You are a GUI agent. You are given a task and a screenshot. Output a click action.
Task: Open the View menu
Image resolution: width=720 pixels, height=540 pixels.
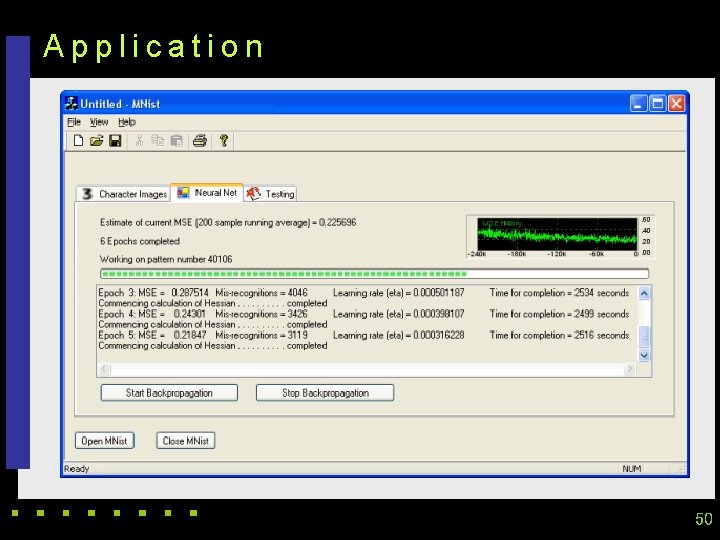(99, 122)
